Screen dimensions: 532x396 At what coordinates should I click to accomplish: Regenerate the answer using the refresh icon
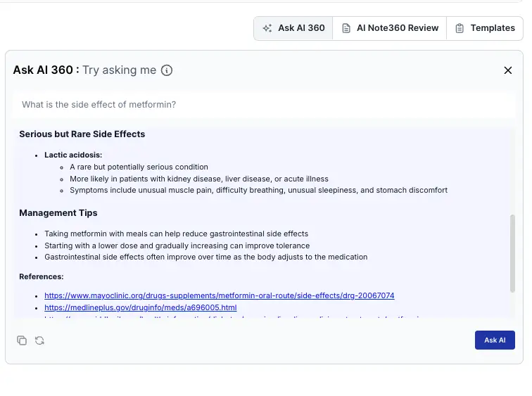[x=39, y=340]
